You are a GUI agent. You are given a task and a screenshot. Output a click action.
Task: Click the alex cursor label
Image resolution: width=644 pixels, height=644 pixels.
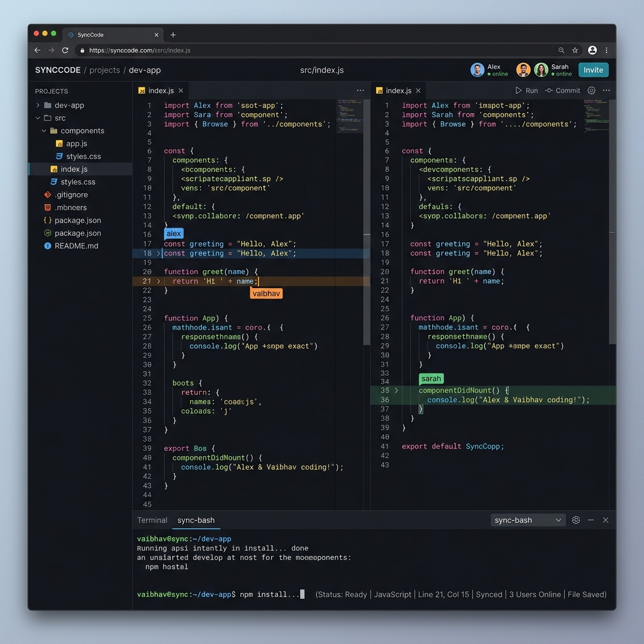[174, 234]
